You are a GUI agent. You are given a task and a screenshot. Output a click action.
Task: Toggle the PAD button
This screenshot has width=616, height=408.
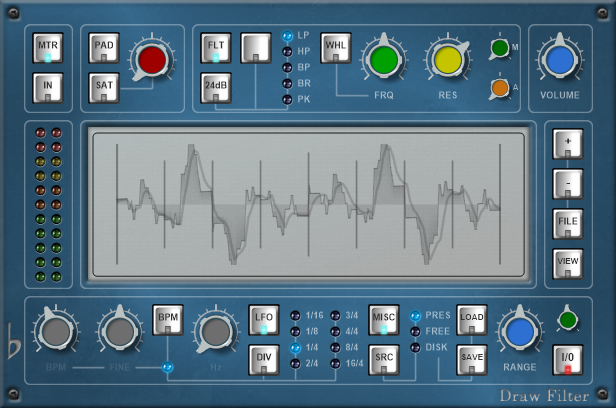pyautogui.click(x=103, y=49)
